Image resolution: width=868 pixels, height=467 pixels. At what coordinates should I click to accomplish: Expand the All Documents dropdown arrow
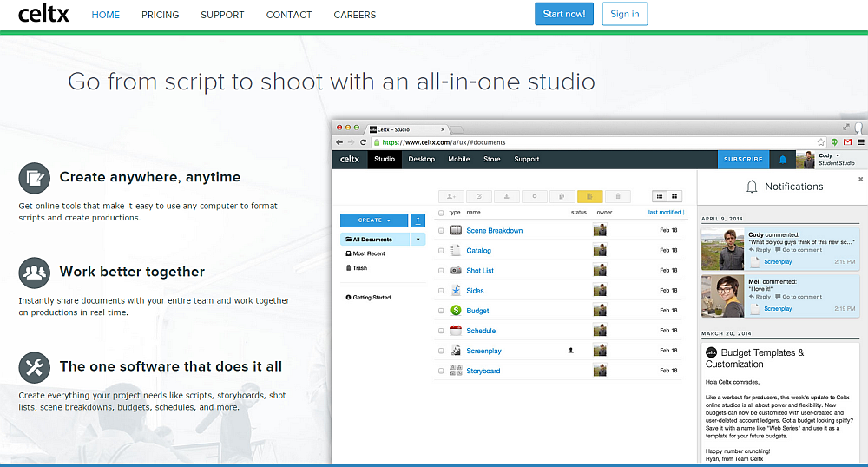pos(418,239)
